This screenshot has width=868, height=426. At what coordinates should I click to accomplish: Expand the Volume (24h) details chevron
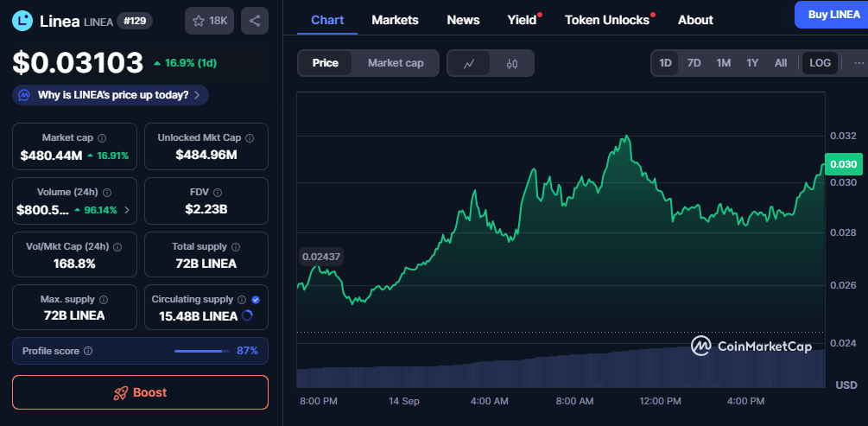[127, 209]
